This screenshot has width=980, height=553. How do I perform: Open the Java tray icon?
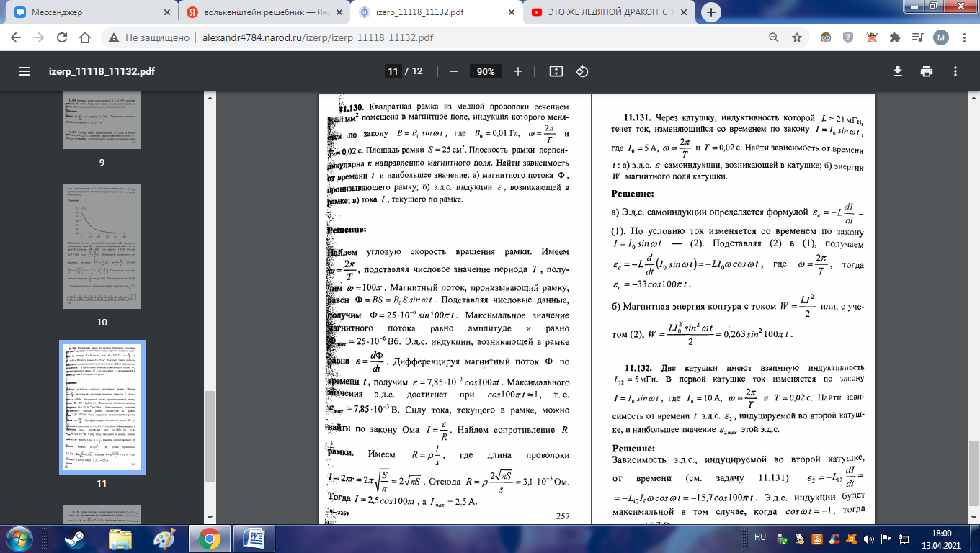coord(819,538)
